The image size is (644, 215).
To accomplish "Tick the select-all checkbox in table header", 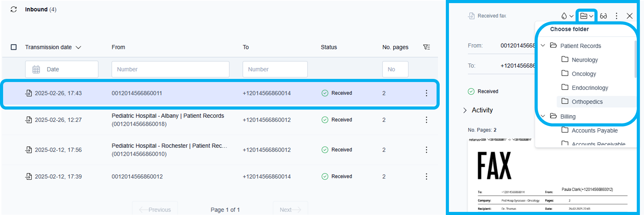I will [14, 47].
